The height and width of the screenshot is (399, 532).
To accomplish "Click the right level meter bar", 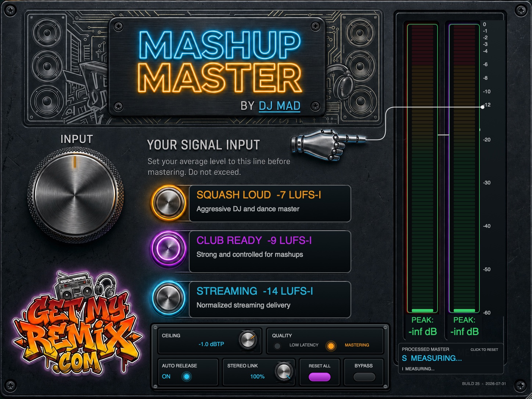I will point(464,169).
